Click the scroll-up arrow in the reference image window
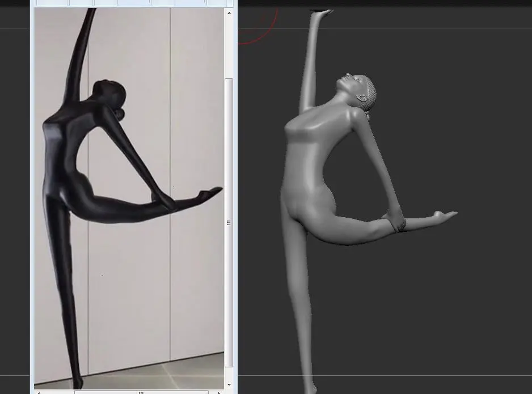 point(229,13)
